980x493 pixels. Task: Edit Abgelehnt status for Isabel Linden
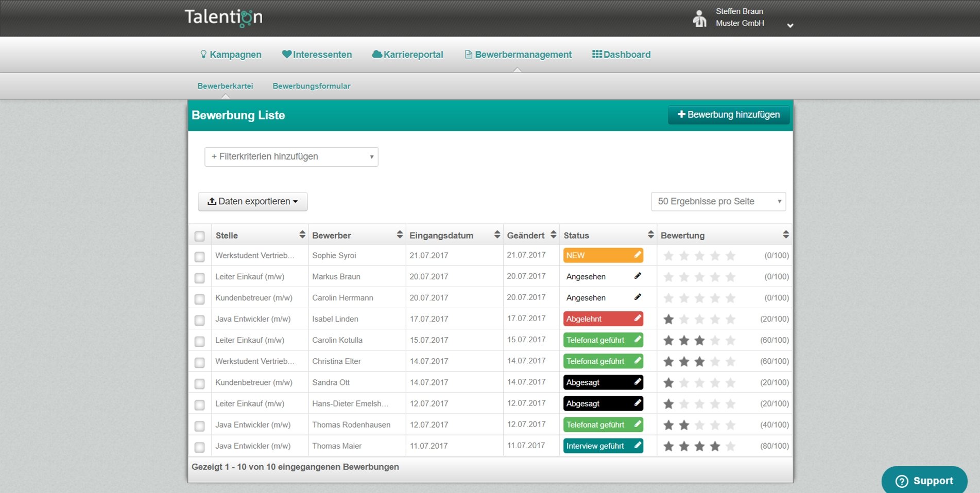coord(638,319)
